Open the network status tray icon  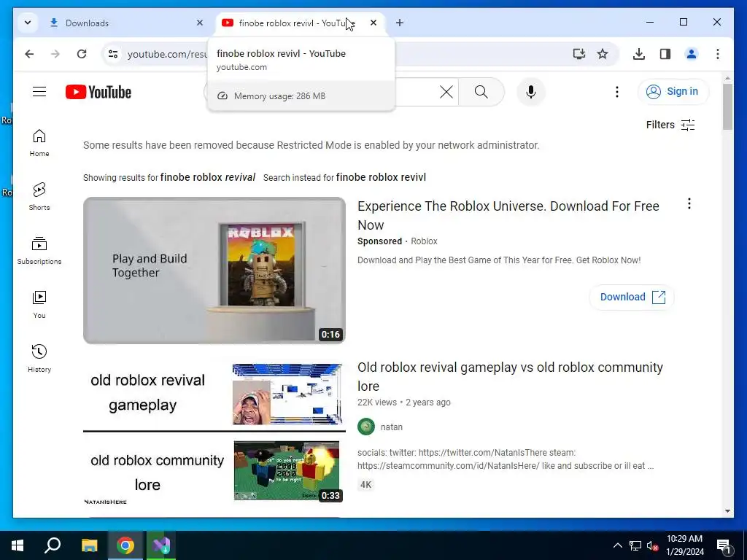635,545
